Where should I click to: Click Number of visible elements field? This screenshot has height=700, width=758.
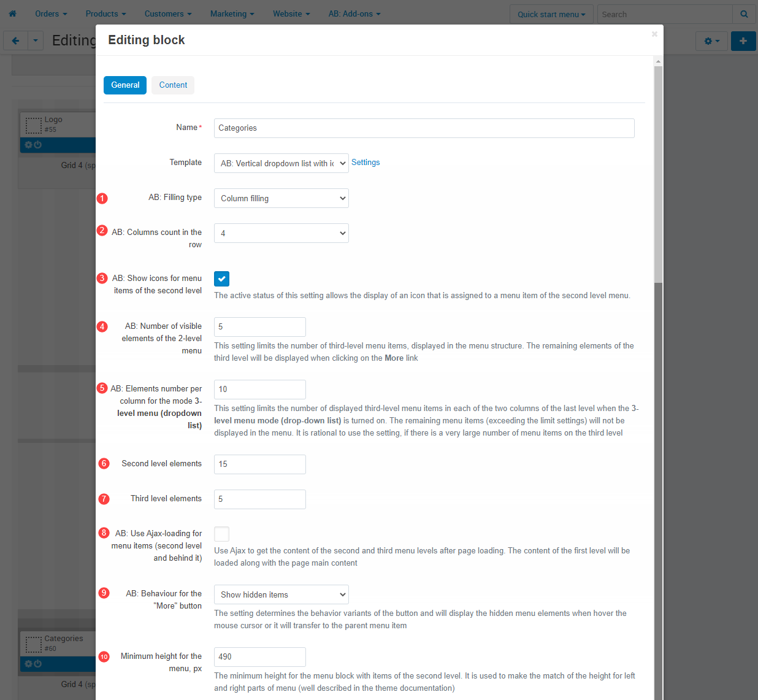(x=260, y=327)
